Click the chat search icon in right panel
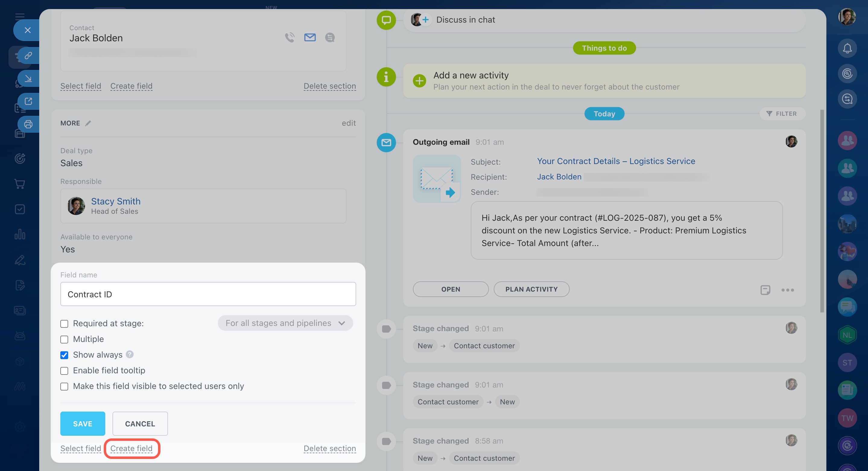The image size is (868, 471). [x=847, y=99]
